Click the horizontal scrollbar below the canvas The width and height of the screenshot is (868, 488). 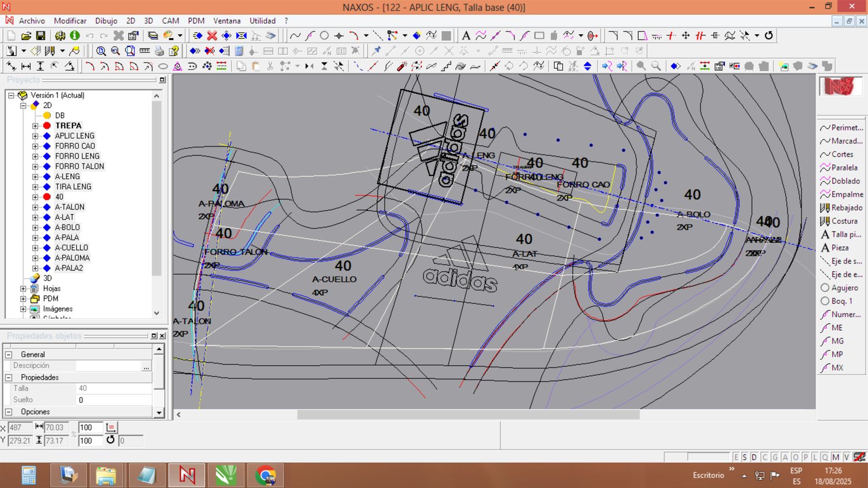pos(468,414)
